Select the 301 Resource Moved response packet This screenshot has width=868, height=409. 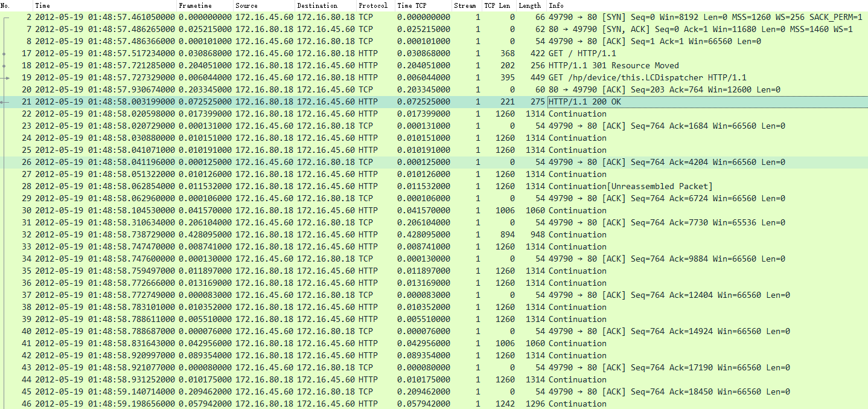(x=302, y=65)
